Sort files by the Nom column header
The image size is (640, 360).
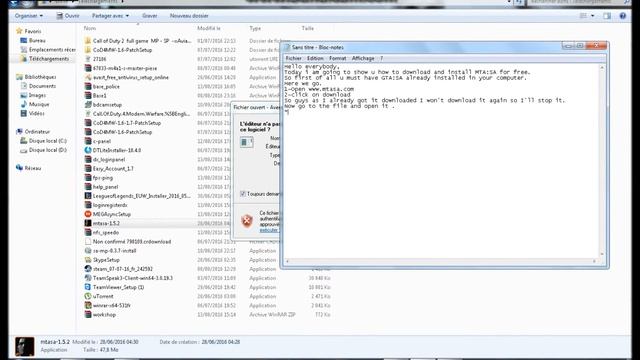pyautogui.click(x=90, y=28)
